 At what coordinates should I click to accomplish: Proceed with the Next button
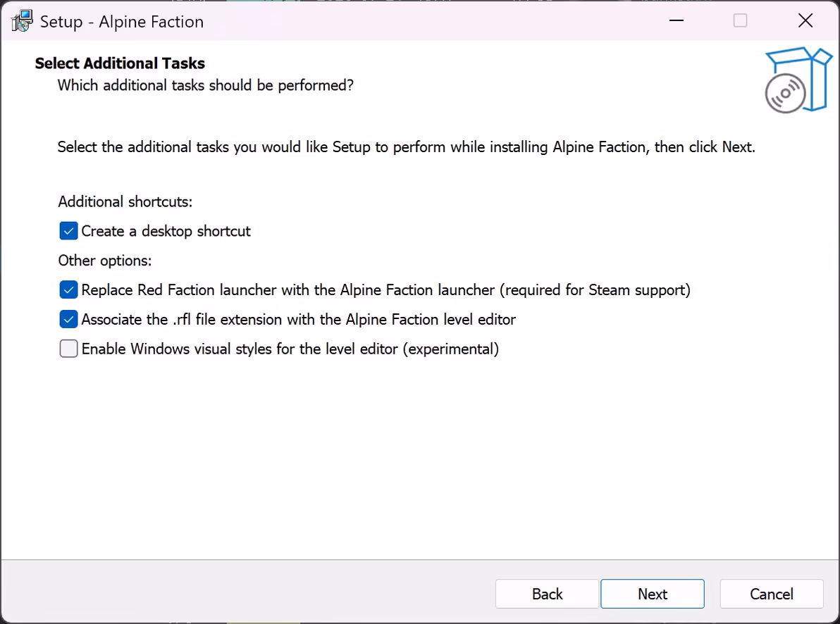(653, 594)
